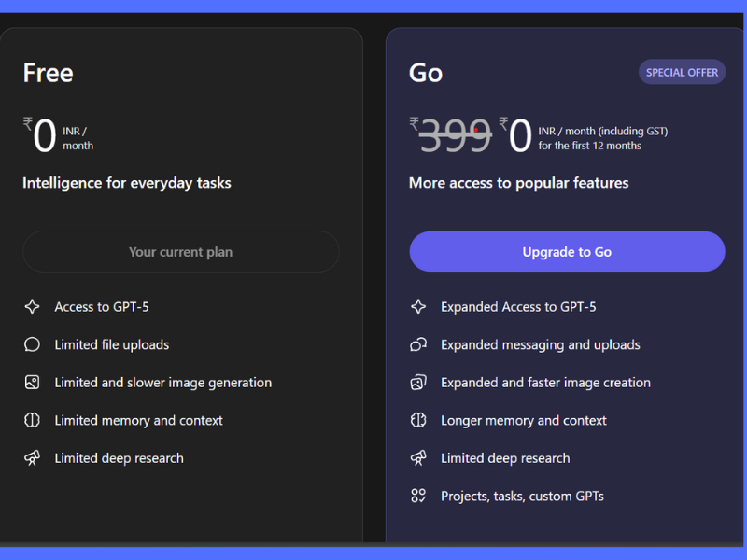Click the chat bubbles icon for Expanded messaging

[418, 344]
